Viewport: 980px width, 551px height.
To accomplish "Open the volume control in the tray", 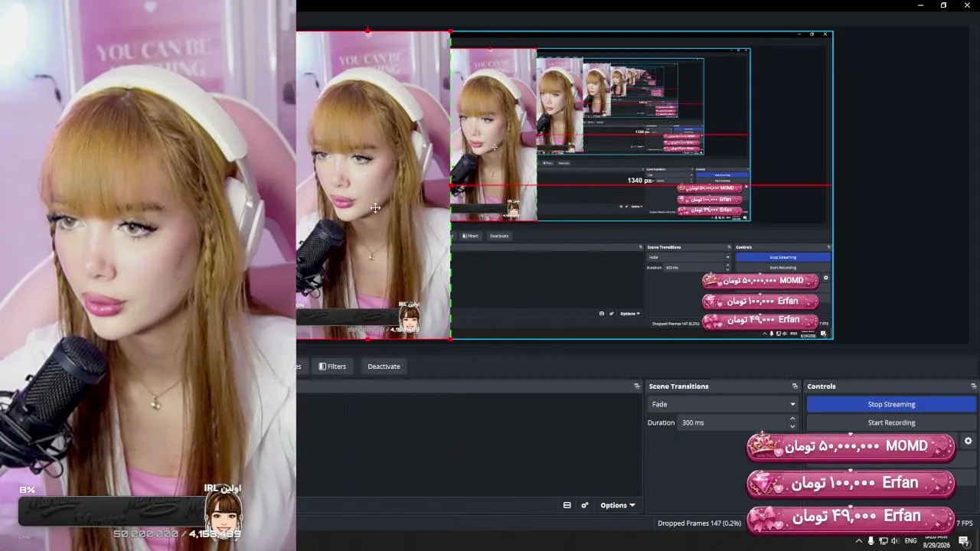I will (x=895, y=541).
